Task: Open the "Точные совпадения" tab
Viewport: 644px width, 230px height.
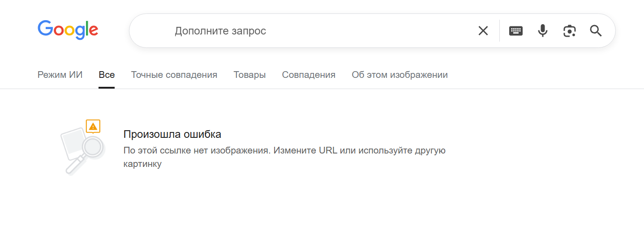Action: 174,75
